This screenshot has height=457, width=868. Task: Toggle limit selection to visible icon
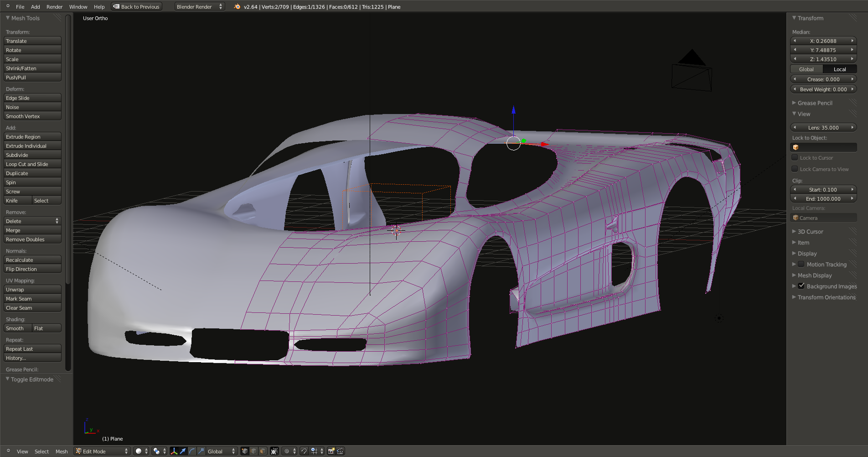274,451
